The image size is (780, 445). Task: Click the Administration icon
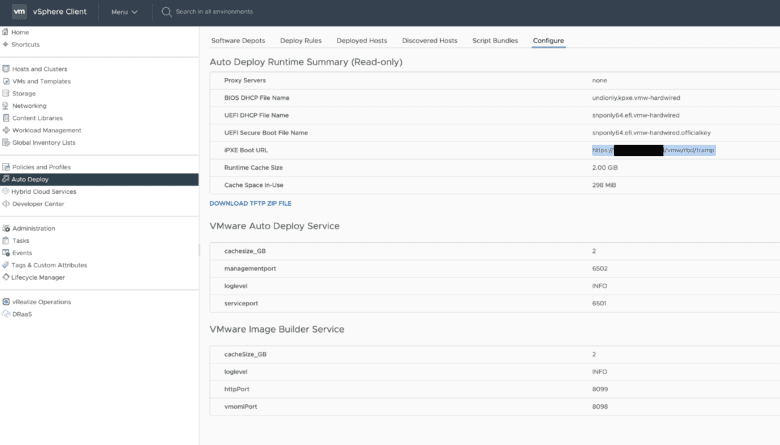click(x=6, y=228)
